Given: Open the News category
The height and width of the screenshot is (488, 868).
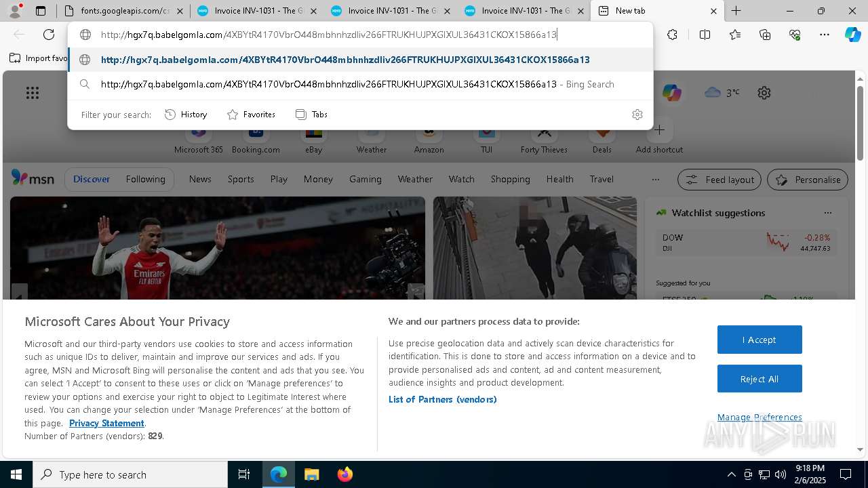Looking at the screenshot, I should tap(200, 179).
